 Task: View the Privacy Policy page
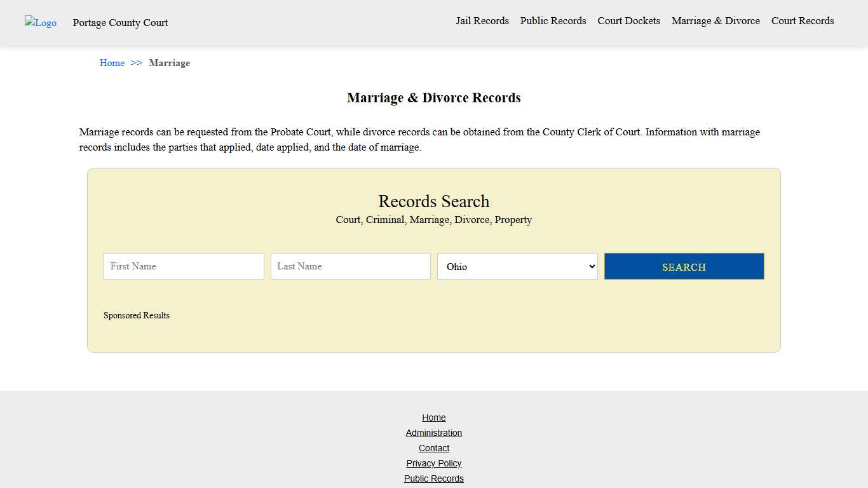click(x=434, y=463)
